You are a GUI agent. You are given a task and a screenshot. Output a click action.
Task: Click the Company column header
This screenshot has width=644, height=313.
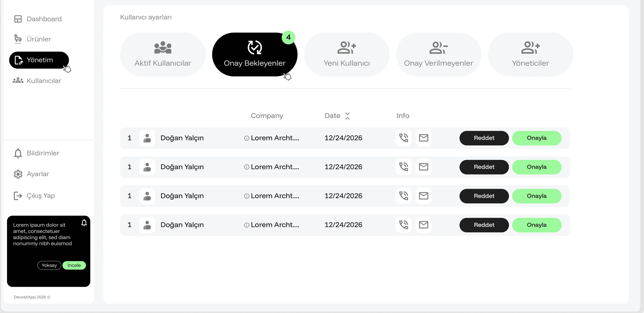pos(267,116)
